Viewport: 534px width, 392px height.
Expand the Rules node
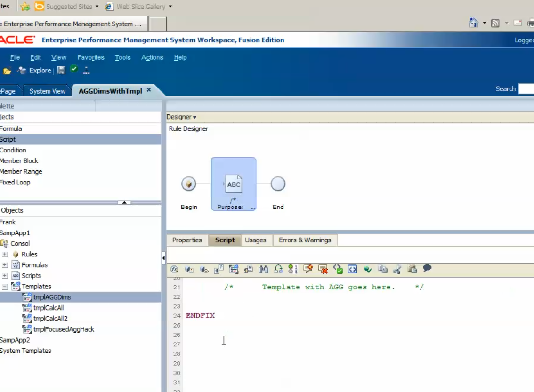click(5, 254)
